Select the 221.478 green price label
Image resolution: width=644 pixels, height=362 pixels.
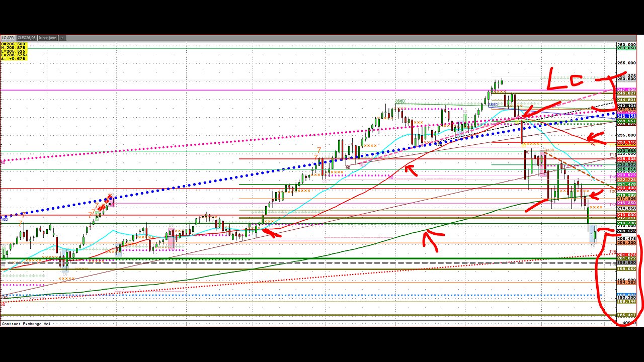tap(626, 184)
